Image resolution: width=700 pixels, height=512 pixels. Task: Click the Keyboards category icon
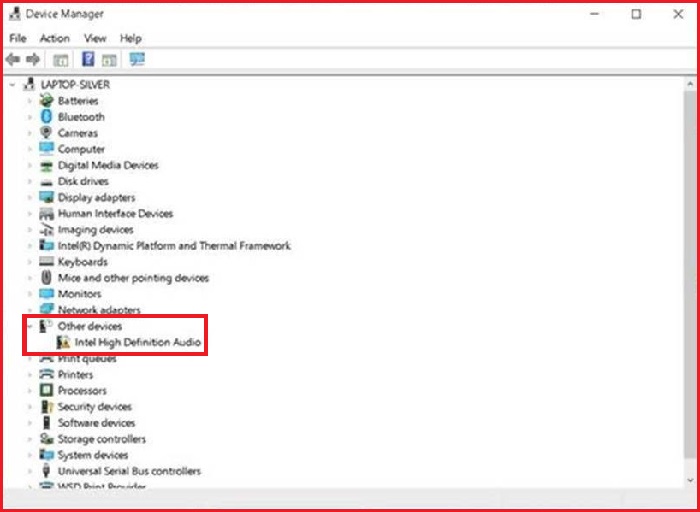tap(46, 262)
